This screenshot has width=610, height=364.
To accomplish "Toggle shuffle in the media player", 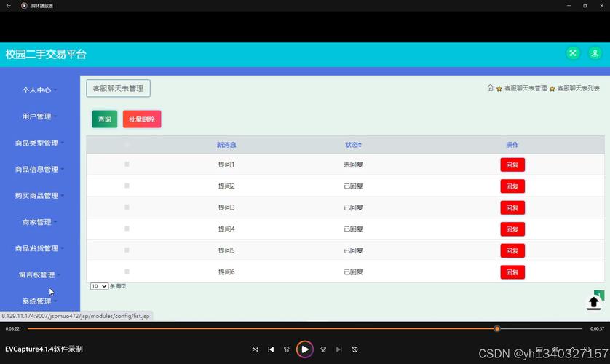I will pos(255,349).
